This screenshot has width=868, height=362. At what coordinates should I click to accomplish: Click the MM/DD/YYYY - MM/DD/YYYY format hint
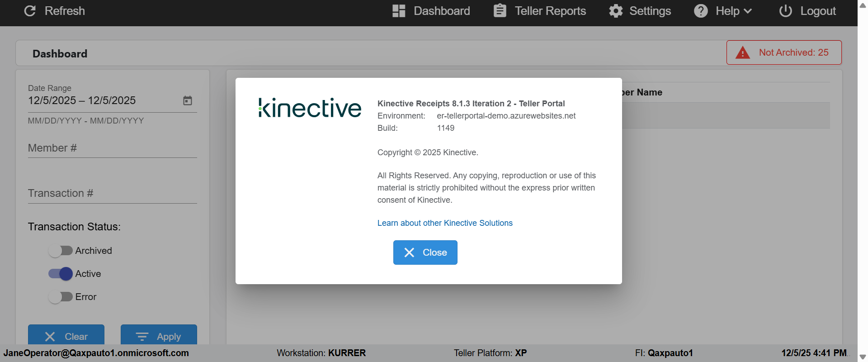(x=86, y=121)
